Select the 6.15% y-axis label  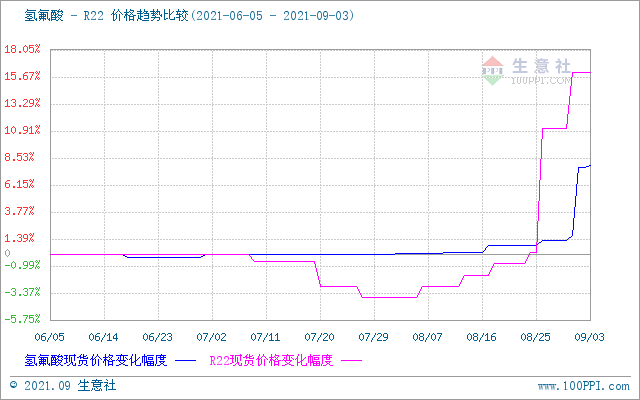pyautogui.click(x=20, y=184)
